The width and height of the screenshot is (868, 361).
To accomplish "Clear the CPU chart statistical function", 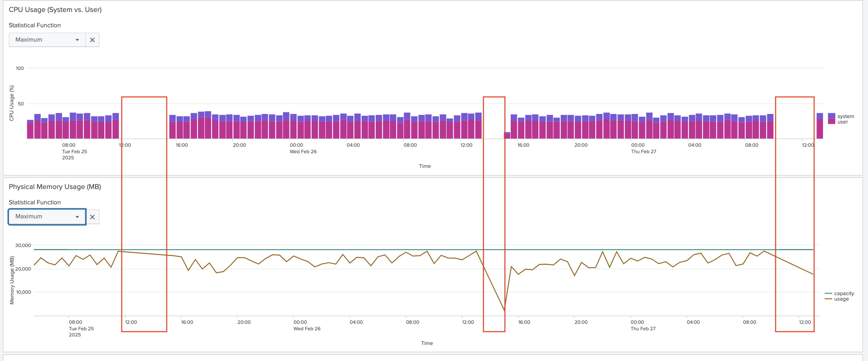I will [x=92, y=40].
